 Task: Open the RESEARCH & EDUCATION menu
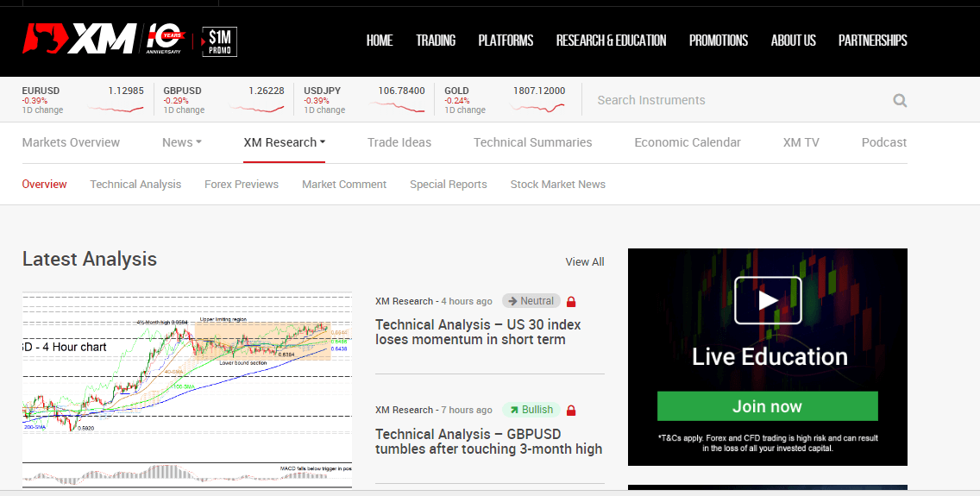(612, 41)
